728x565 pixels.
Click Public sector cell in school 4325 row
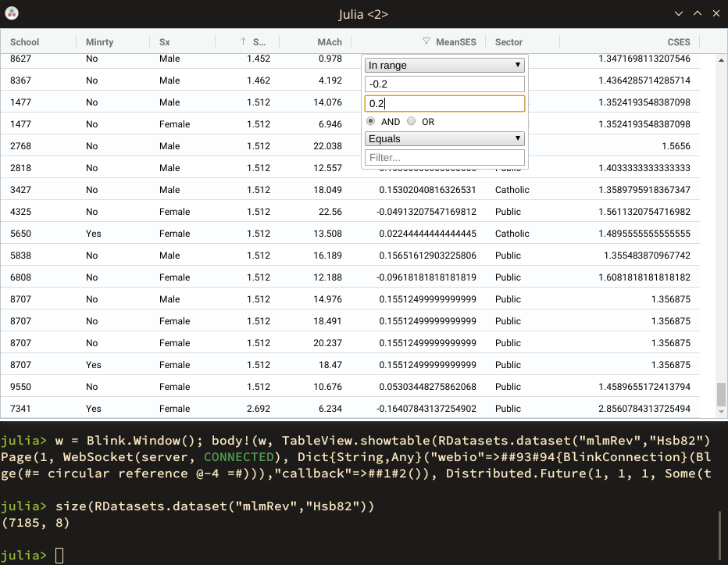tap(508, 212)
